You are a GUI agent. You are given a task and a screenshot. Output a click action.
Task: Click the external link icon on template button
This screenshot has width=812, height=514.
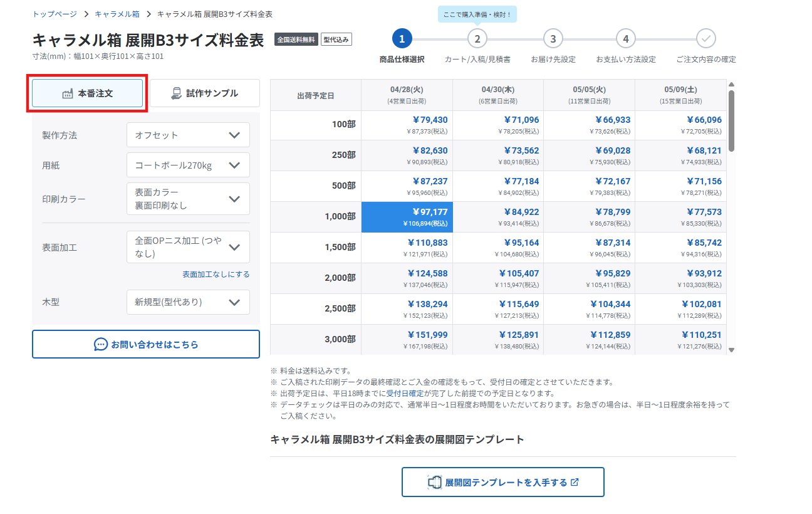pyautogui.click(x=575, y=482)
